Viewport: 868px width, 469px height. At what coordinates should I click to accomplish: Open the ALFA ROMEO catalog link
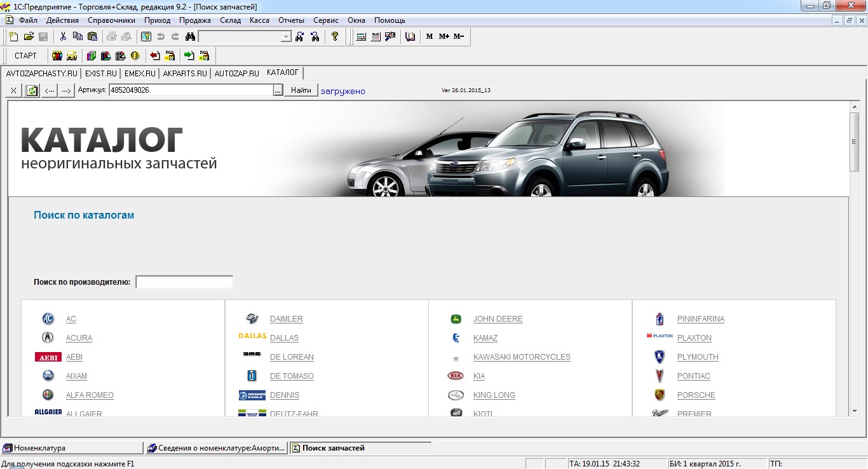[x=90, y=395]
